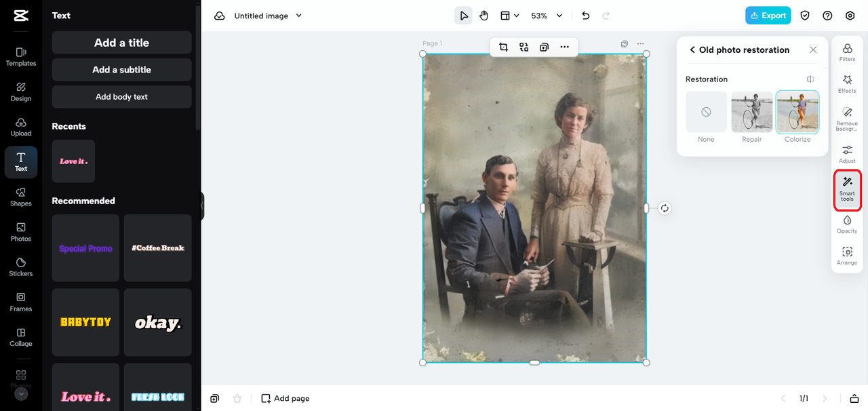Open the Smart tools panel
This screenshot has height=411, width=868.
(847, 190)
